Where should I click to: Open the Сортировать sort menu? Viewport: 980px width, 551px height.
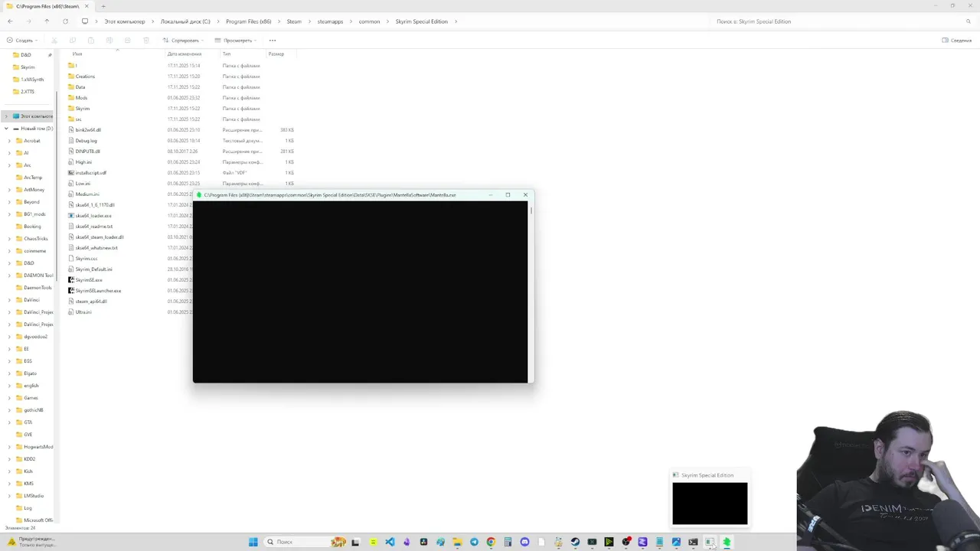[x=182, y=41]
